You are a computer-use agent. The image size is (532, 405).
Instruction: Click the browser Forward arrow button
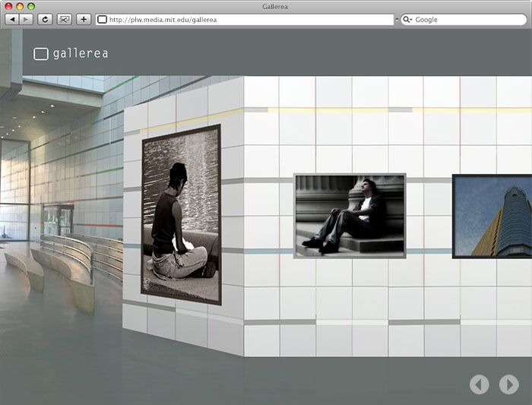[x=27, y=19]
